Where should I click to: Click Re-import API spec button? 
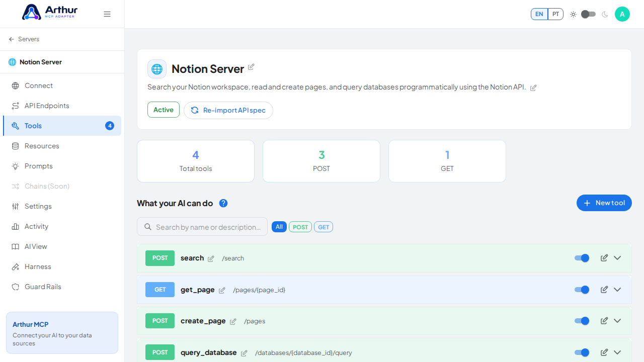point(228,110)
